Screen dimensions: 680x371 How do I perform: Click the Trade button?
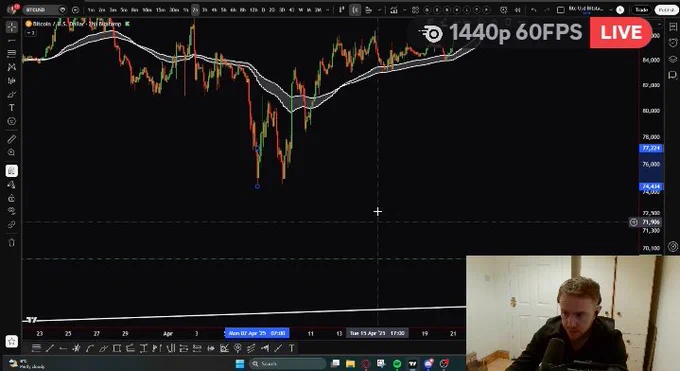click(x=641, y=10)
